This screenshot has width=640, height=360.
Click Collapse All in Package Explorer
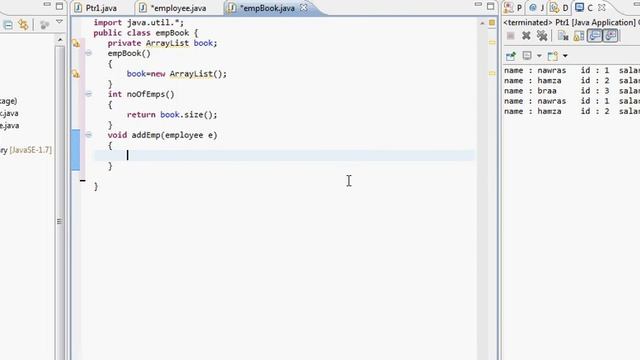(8, 25)
